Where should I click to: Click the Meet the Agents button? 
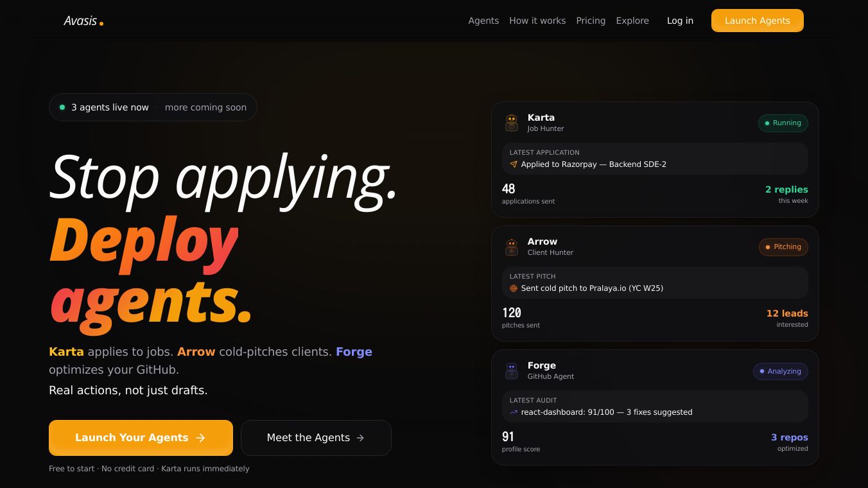(316, 438)
